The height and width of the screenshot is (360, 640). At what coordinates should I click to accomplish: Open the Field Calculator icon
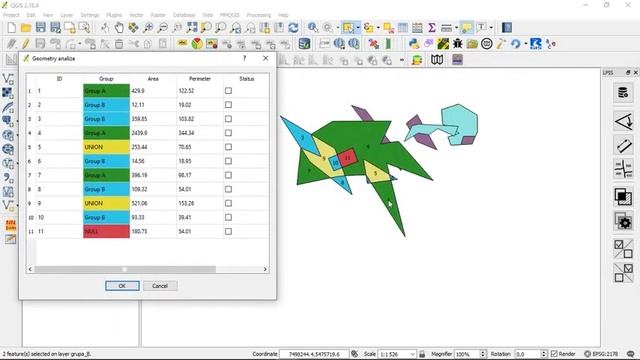tap(417, 28)
